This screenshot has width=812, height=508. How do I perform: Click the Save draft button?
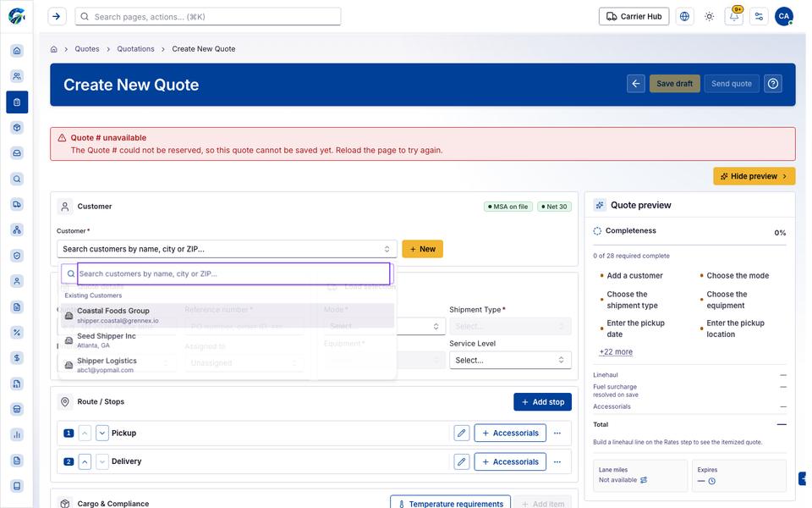675,84
